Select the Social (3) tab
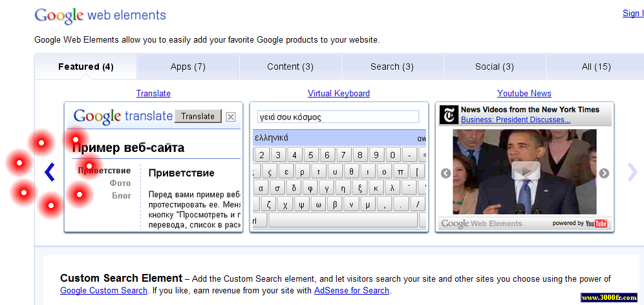 click(495, 67)
